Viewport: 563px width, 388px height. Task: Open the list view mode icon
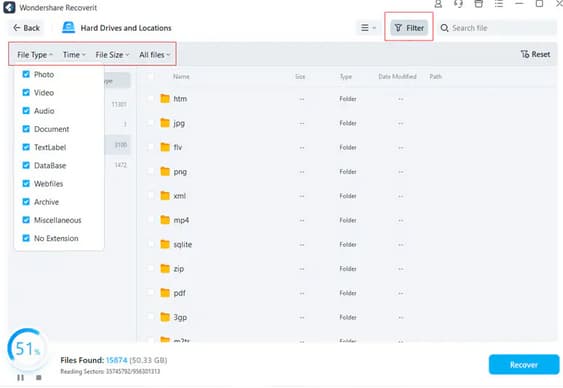(368, 28)
